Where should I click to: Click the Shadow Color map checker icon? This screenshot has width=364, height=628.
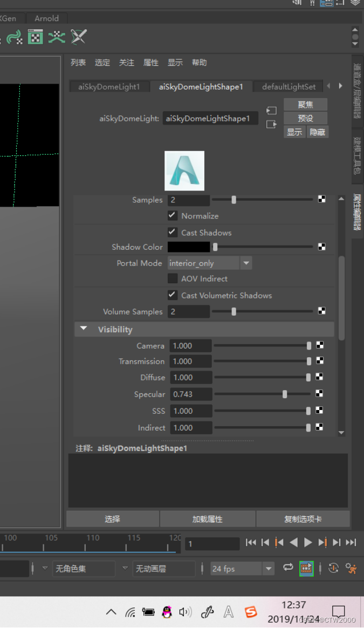321,247
